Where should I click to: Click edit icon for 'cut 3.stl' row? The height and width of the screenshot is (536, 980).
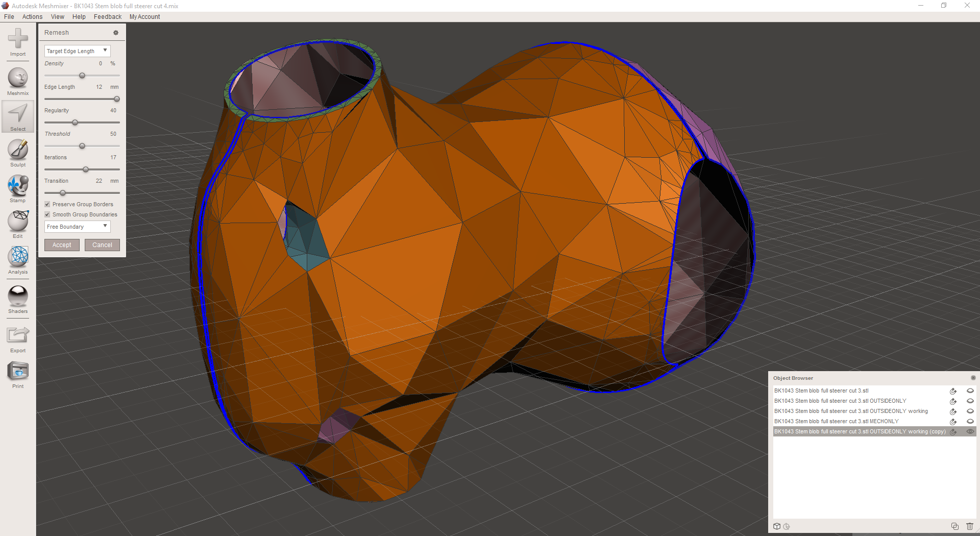(x=953, y=391)
